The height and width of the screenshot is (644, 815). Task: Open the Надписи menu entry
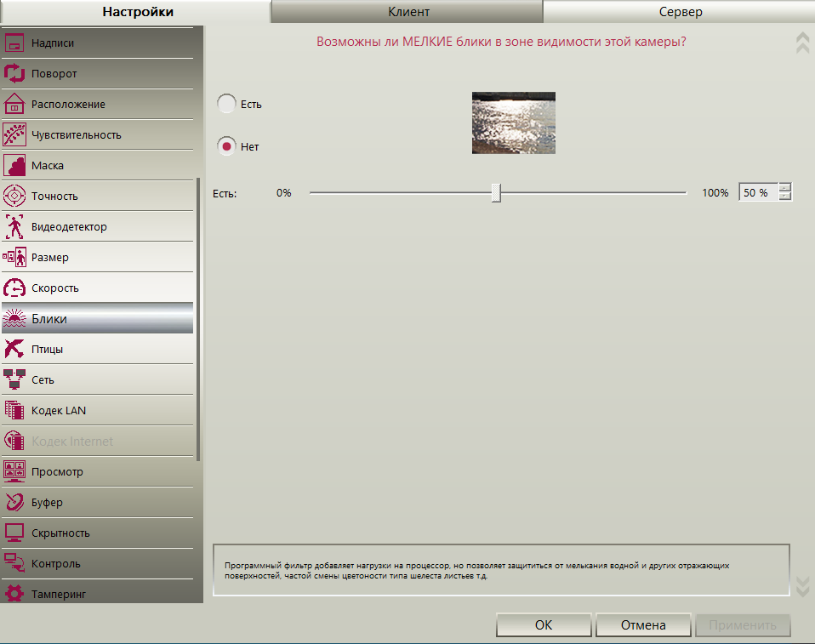pyautogui.click(x=97, y=43)
